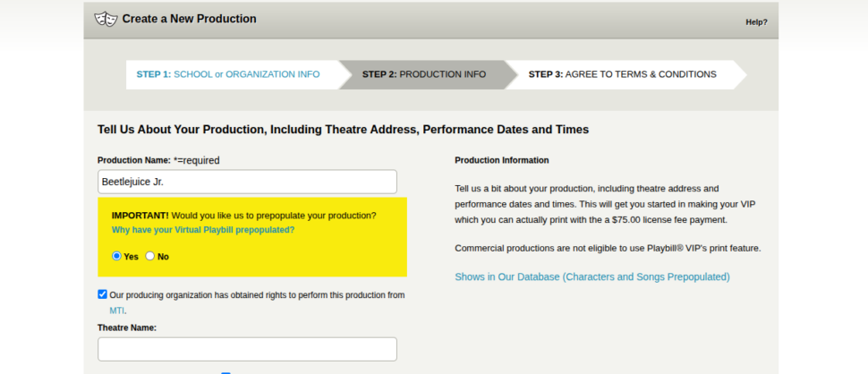The image size is (868, 374).
Task: Select the Yes radio button for prepopulation
Action: pos(116,256)
